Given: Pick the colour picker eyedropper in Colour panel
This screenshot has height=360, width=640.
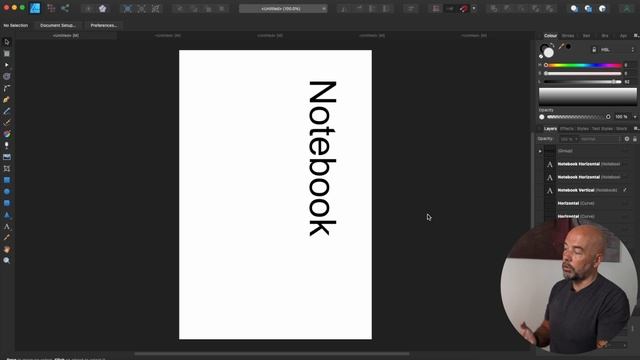Looking at the screenshot, I should (561, 47).
